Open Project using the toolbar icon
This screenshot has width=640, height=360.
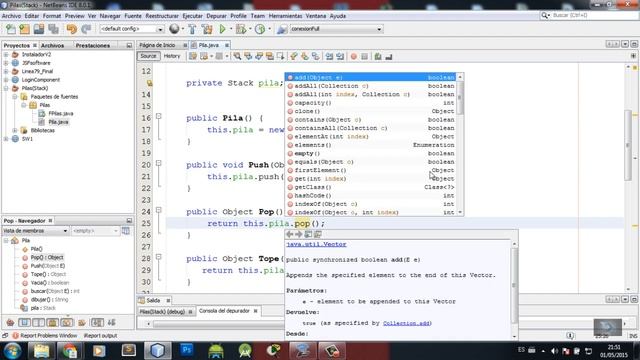coord(39,29)
